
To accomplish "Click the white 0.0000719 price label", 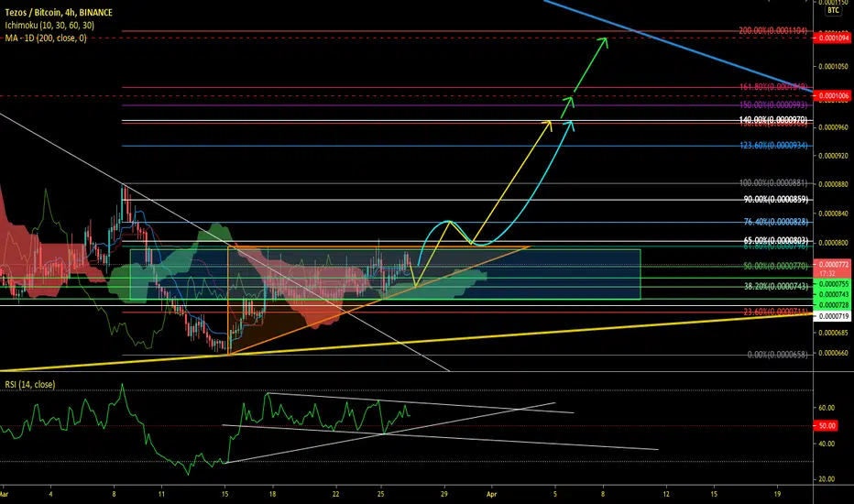I will tap(833, 316).
